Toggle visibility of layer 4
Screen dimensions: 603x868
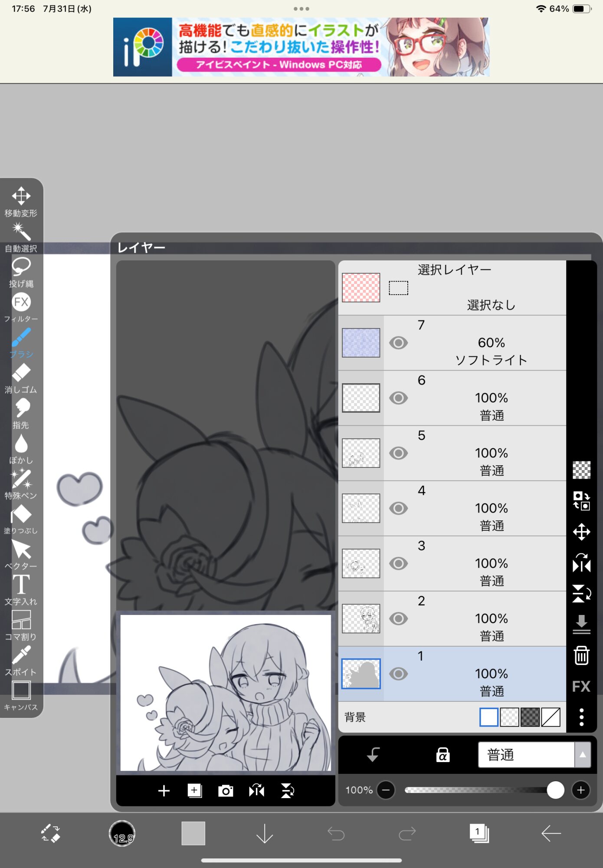point(398,508)
